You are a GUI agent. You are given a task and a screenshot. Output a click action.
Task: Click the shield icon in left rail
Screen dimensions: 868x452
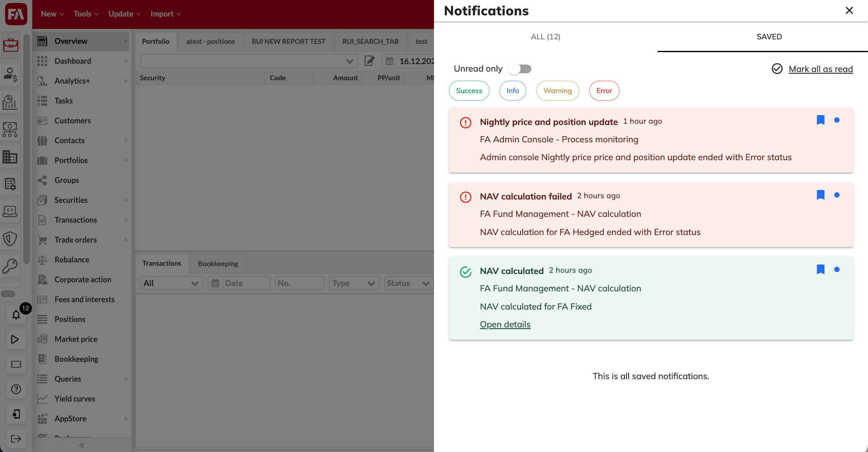pyautogui.click(x=10, y=238)
